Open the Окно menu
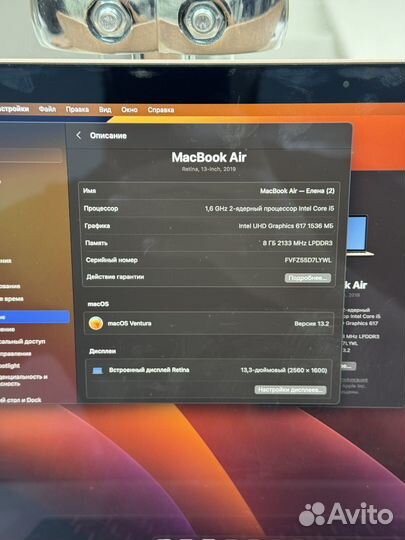This screenshot has height=540, width=405. coord(129,110)
